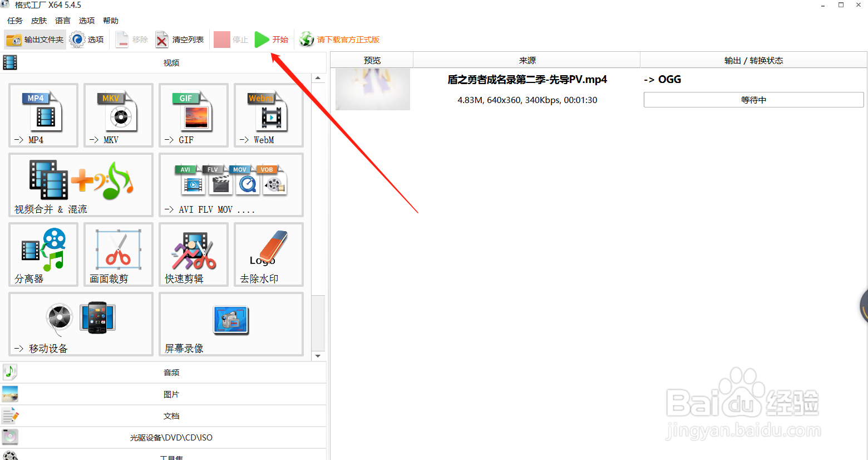
Task: Click the video panel scroll down arrow
Action: coord(318,356)
